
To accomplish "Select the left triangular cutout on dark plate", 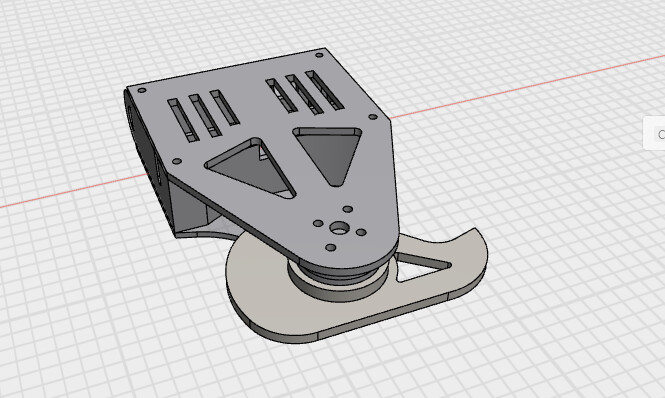I will pos(250,167).
